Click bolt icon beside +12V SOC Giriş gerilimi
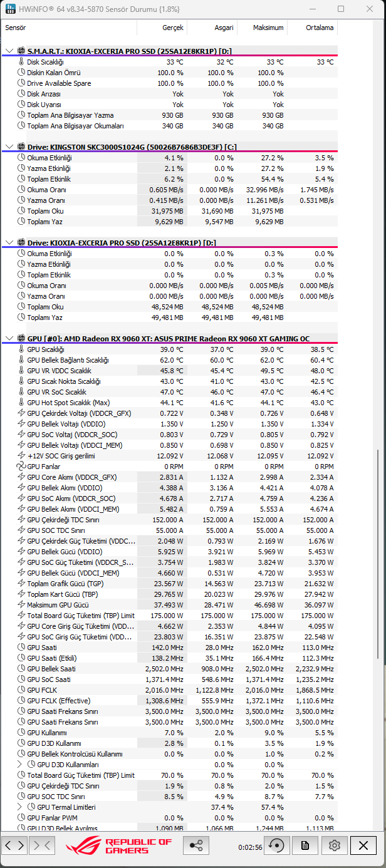 coord(21,456)
